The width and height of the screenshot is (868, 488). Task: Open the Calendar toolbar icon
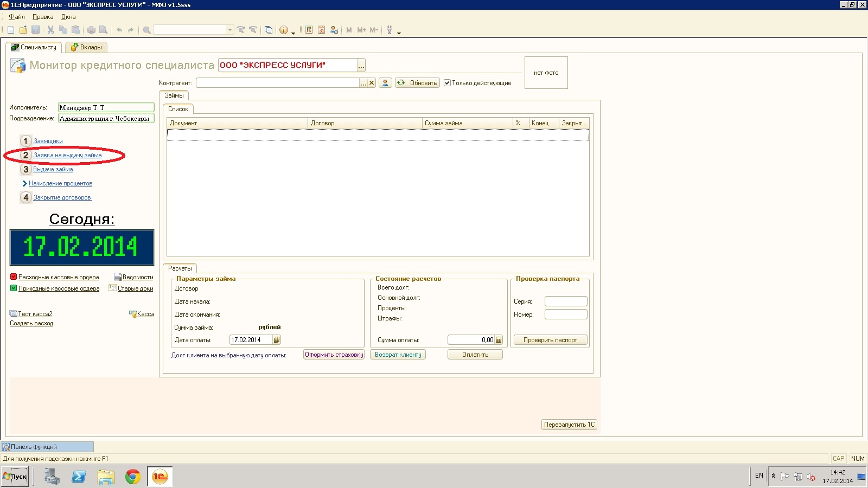[x=321, y=30]
